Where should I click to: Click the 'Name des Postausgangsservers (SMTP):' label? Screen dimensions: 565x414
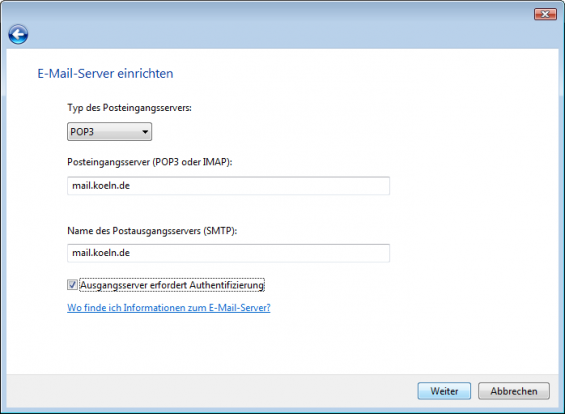click(x=152, y=231)
